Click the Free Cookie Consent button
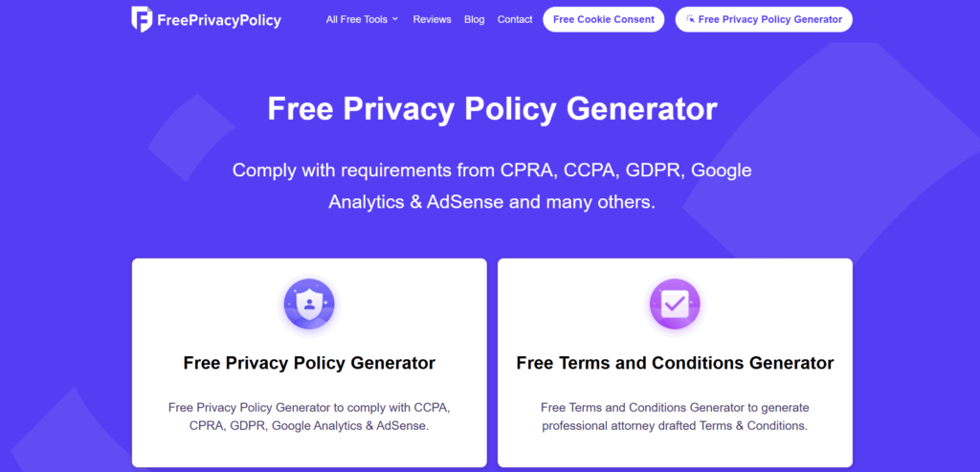Viewport: 980px width, 472px height. [604, 19]
